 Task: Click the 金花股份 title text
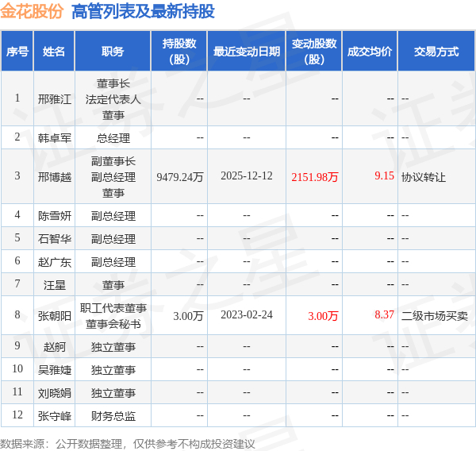32,12
